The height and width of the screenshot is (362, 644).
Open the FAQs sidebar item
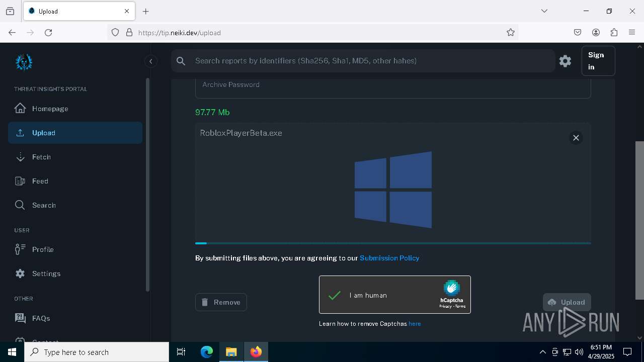tap(75, 318)
